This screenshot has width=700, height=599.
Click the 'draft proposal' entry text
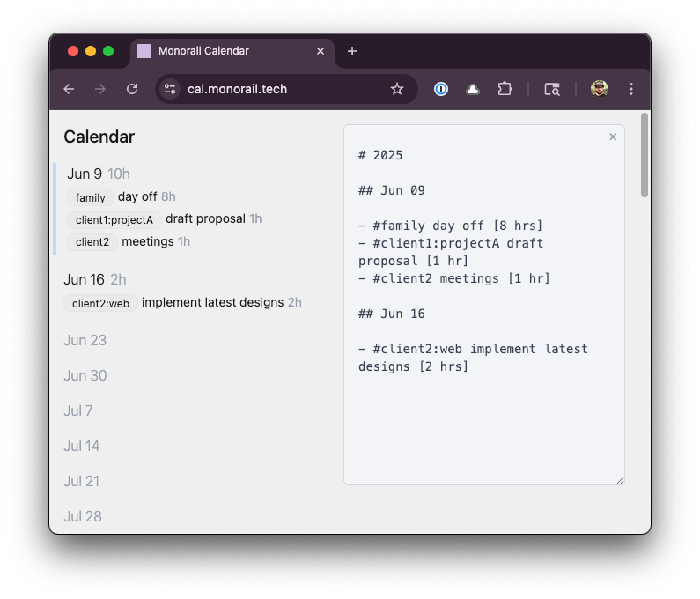point(205,218)
